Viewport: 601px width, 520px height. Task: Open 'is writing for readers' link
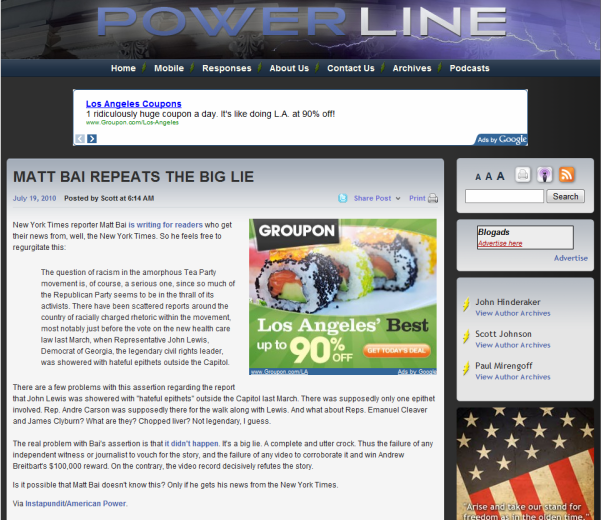[x=166, y=225]
